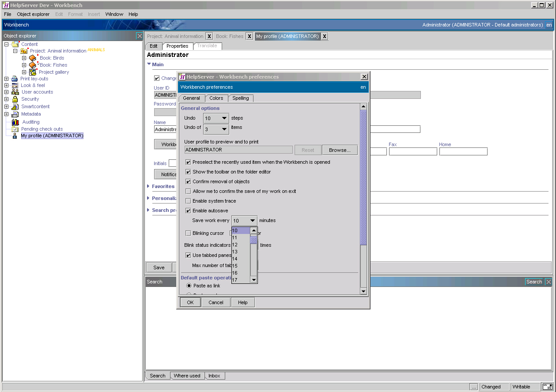Toggle the Enable autosave checkbox

[x=188, y=211]
